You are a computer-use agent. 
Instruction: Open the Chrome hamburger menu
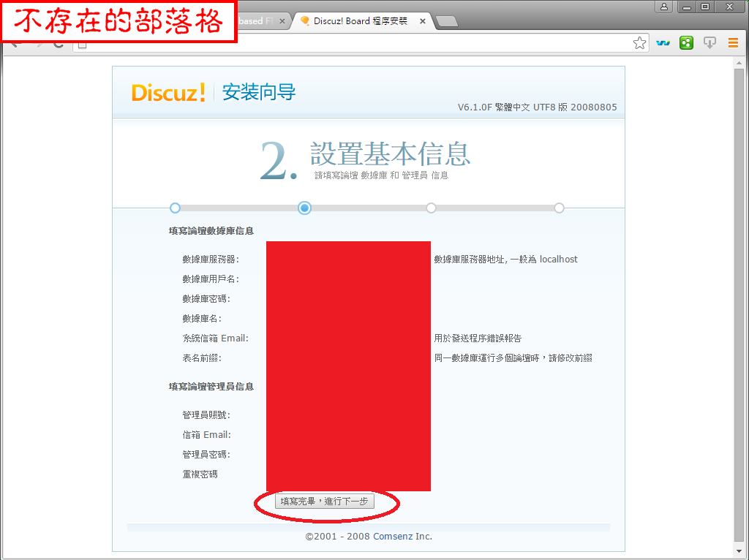(x=733, y=43)
